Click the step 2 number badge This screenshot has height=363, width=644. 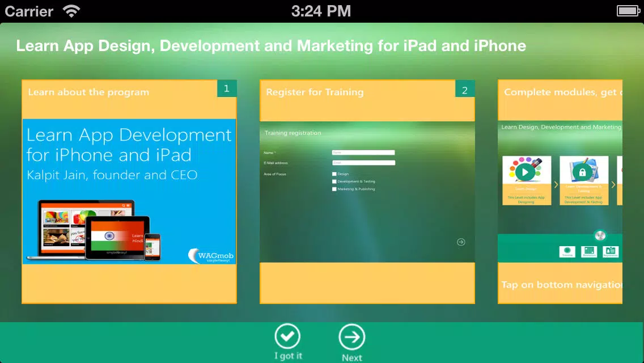coord(465,89)
